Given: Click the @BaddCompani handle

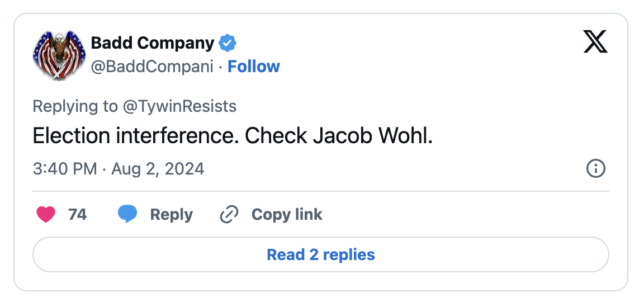Looking at the screenshot, I should click(x=152, y=67).
